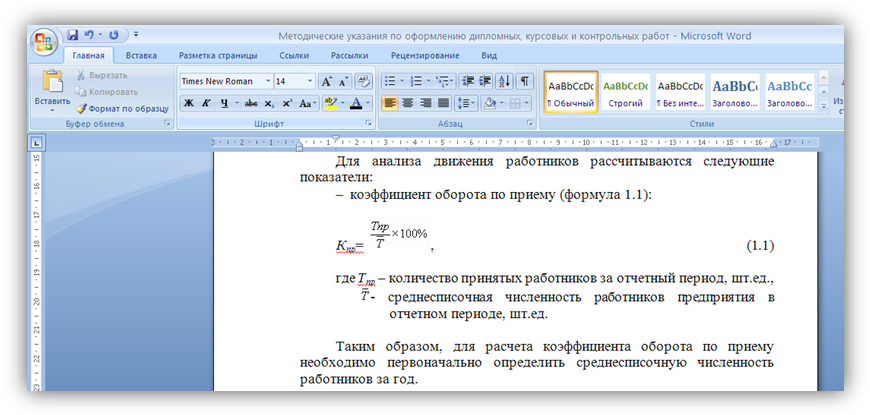Open the borders button
This screenshot has height=415, width=870.
click(x=515, y=103)
